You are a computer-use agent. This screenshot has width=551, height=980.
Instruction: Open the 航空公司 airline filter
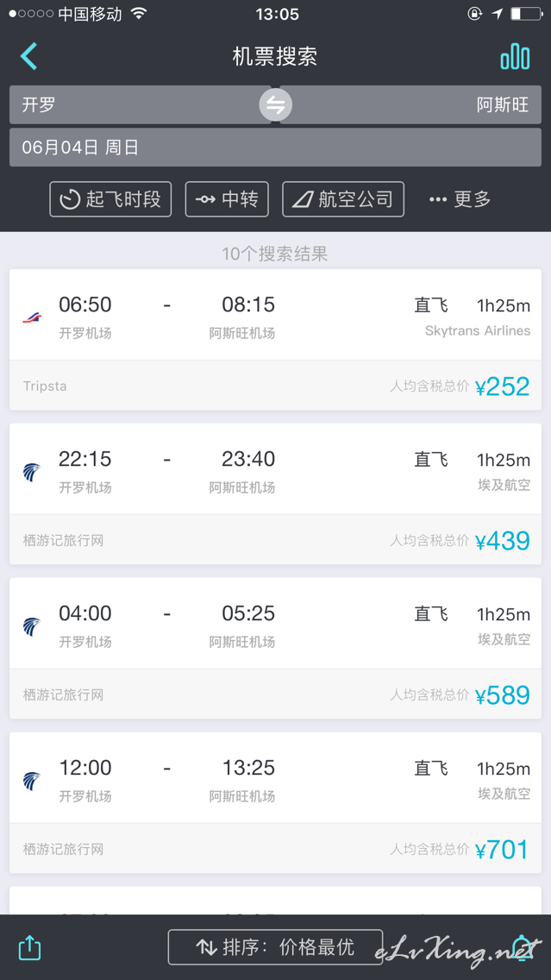pyautogui.click(x=343, y=199)
